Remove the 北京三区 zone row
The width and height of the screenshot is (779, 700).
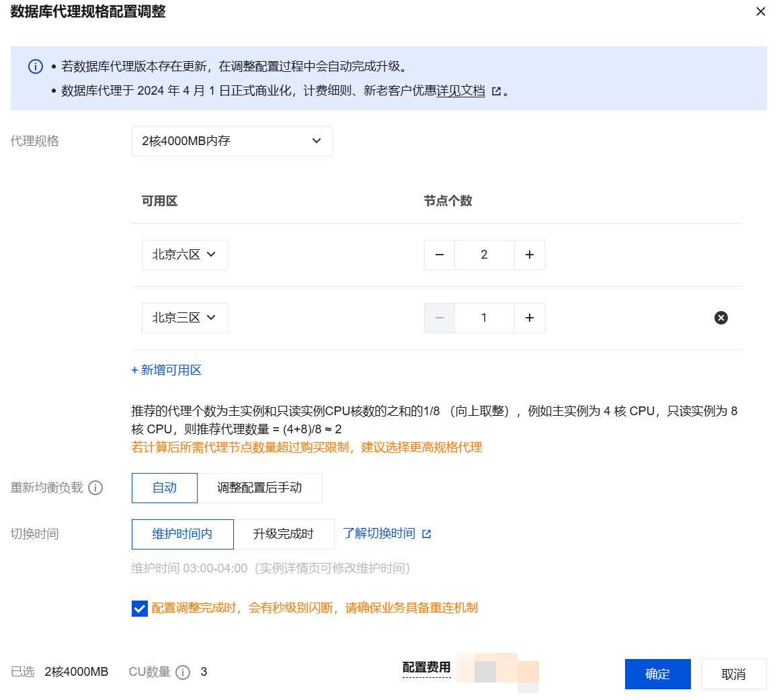(x=721, y=318)
